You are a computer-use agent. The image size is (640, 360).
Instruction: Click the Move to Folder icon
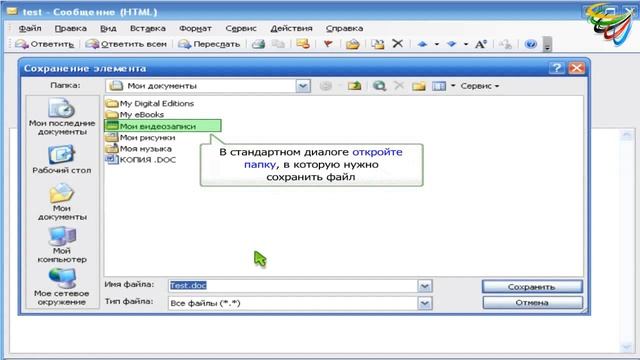(353, 44)
